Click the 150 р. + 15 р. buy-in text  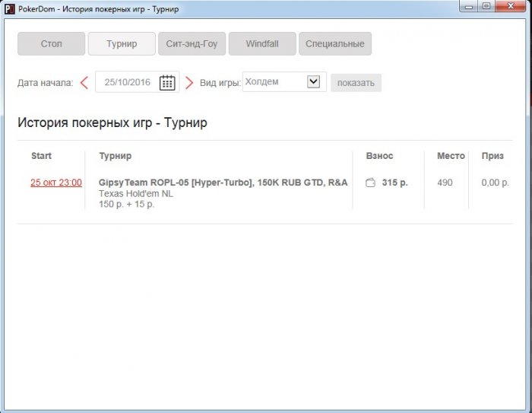127,204
